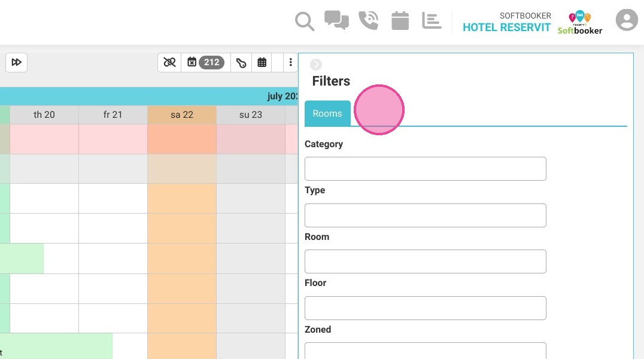Open the user profile avatar
The width and height of the screenshot is (644, 359).
coord(626,20)
